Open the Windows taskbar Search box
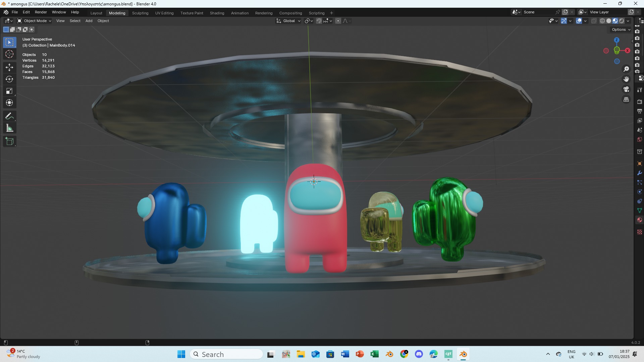This screenshot has width=644, height=362. tap(226, 354)
